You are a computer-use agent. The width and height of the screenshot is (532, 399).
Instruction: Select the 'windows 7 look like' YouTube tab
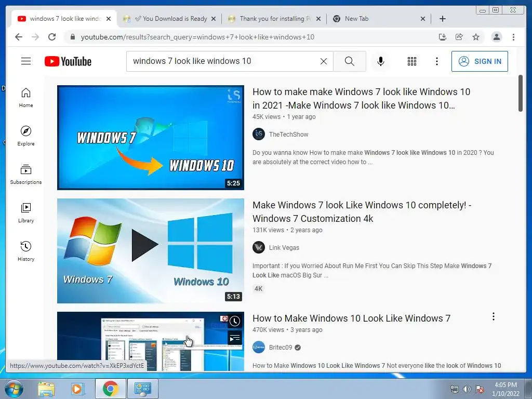63,19
